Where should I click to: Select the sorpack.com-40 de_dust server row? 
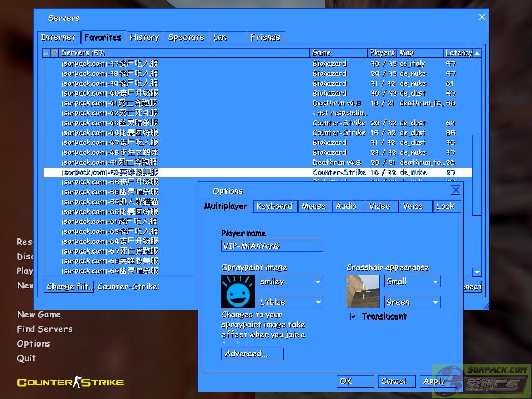(258, 93)
